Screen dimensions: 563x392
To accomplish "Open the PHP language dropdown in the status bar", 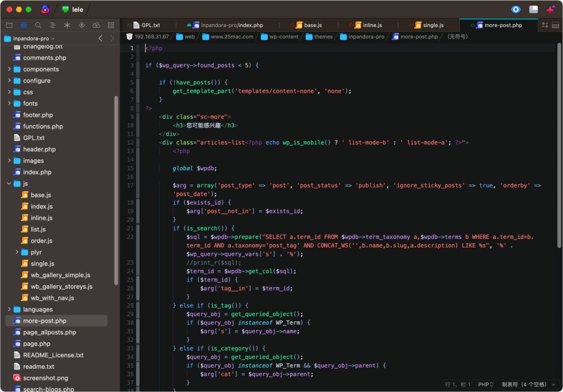I will tap(486, 384).
